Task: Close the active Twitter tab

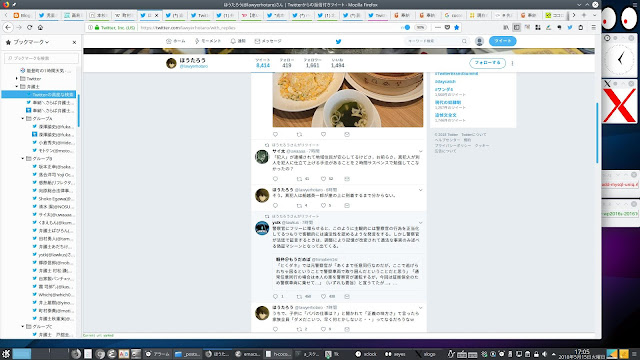Action: click(x=156, y=15)
